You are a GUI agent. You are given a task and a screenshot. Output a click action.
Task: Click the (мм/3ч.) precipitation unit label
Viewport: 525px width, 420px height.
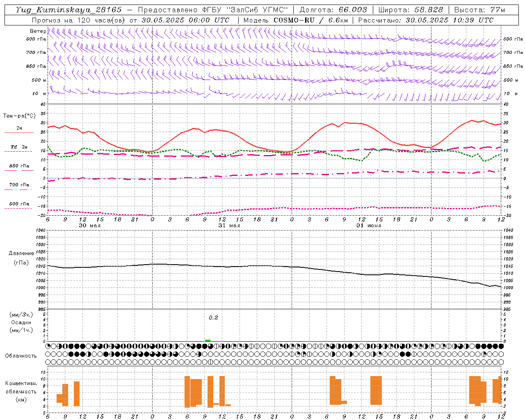tap(21, 315)
